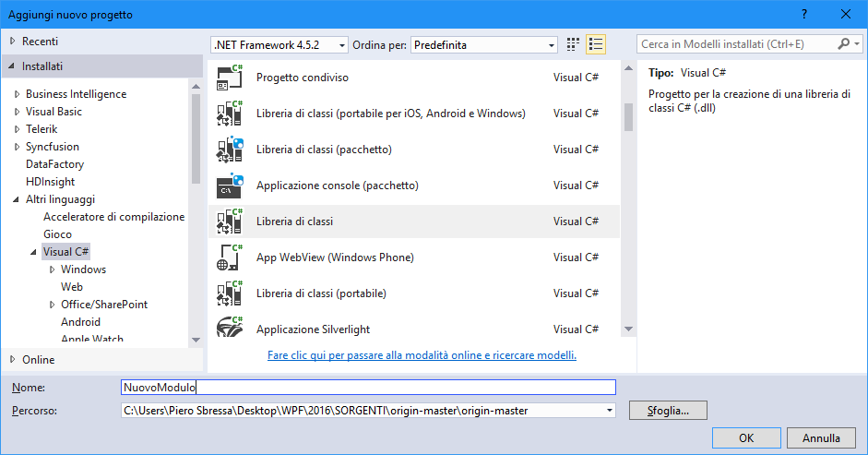Select Libreria di classi (pacchetto) row text

coord(324,150)
